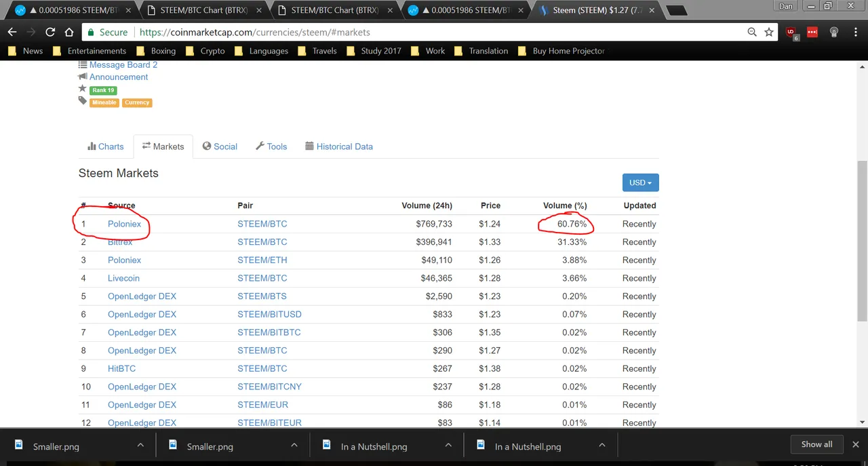Click the Currency tag

pyautogui.click(x=137, y=102)
